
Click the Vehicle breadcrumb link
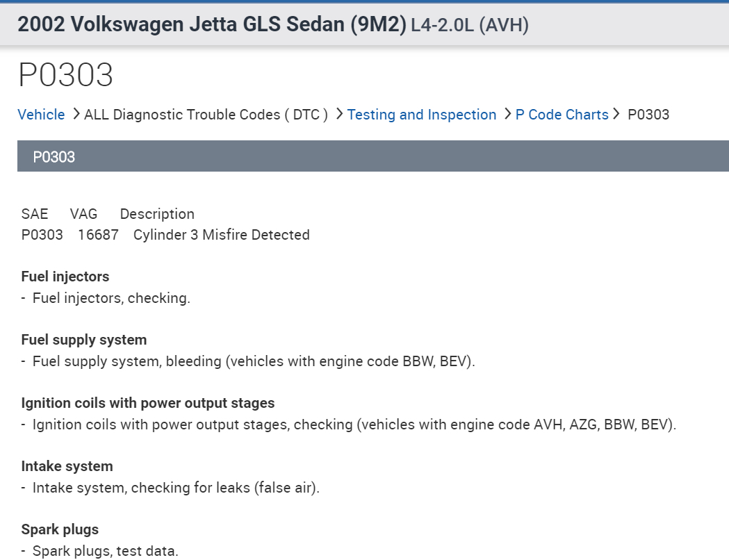click(41, 115)
